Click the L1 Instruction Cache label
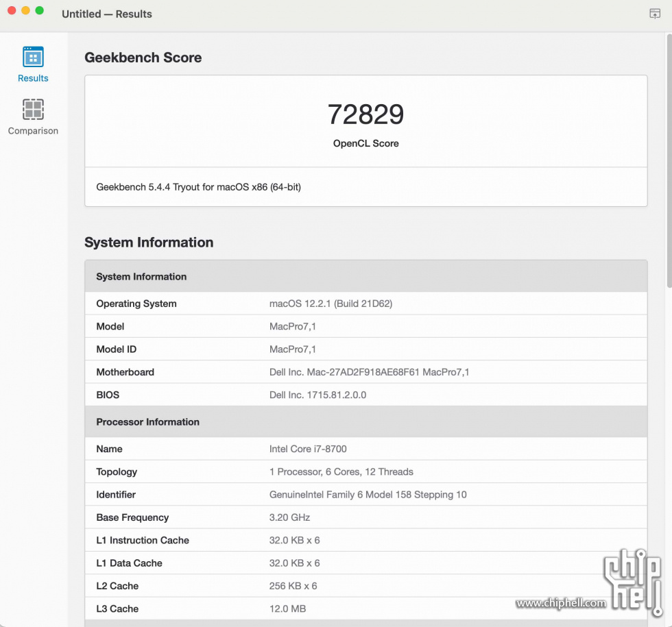 tap(143, 541)
